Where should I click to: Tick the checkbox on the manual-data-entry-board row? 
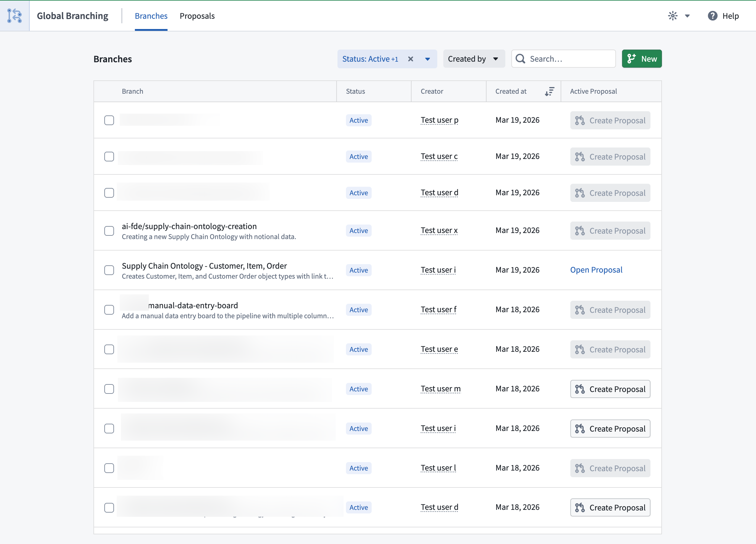[109, 310]
